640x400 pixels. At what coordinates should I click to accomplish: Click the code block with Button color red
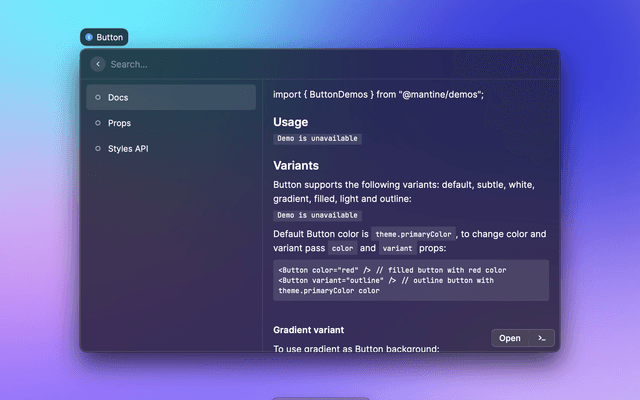click(x=410, y=280)
